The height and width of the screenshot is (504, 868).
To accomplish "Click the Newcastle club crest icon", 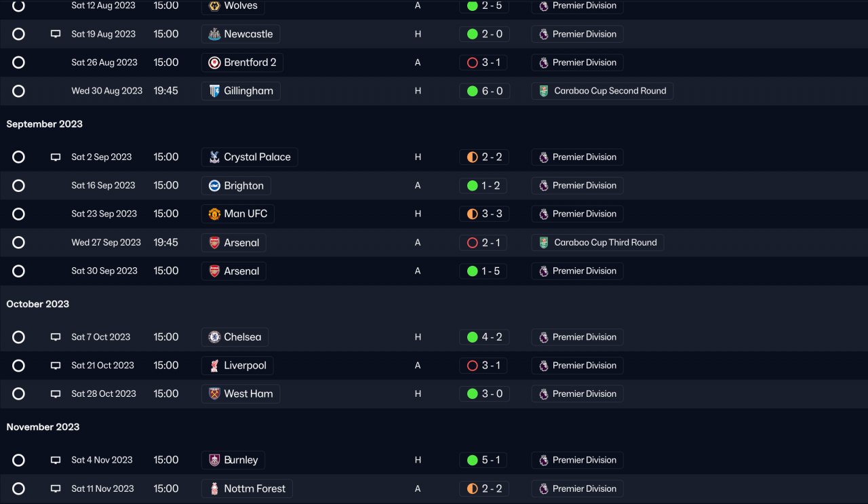I will (x=214, y=34).
